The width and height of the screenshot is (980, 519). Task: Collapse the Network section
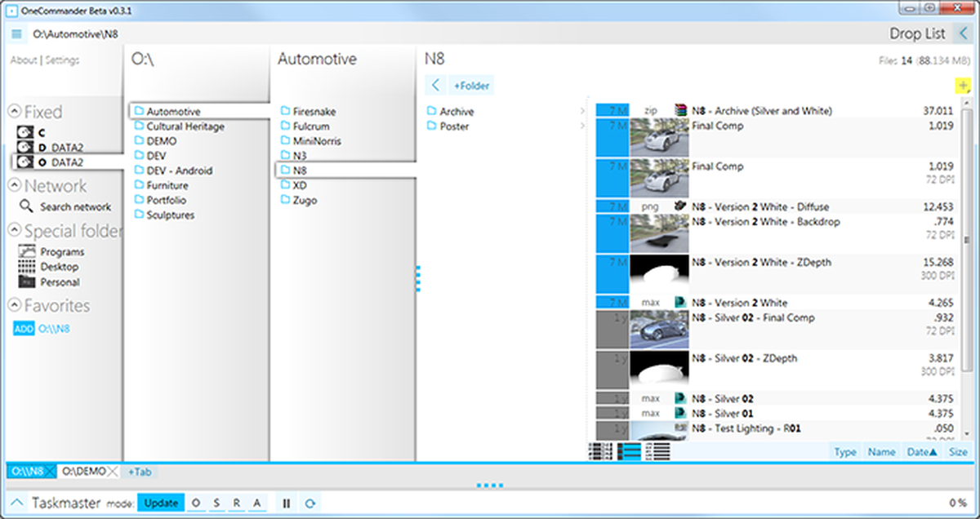[x=14, y=186]
